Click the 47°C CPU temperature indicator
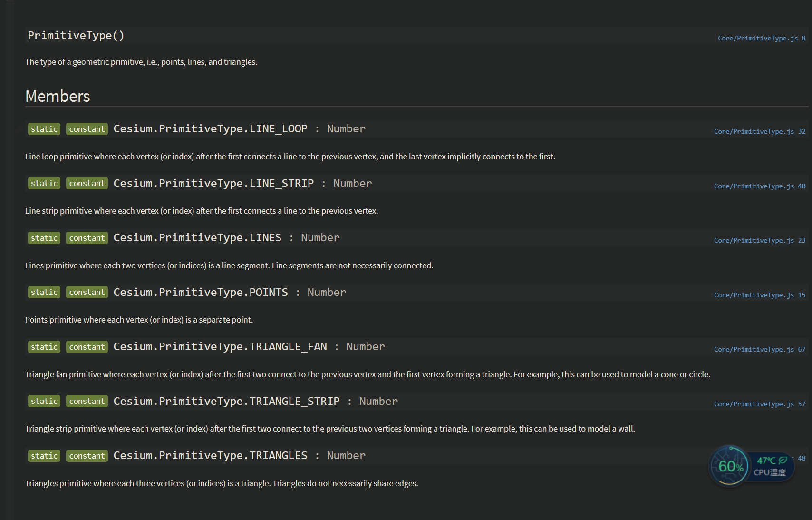This screenshot has width=812, height=520. (x=766, y=461)
